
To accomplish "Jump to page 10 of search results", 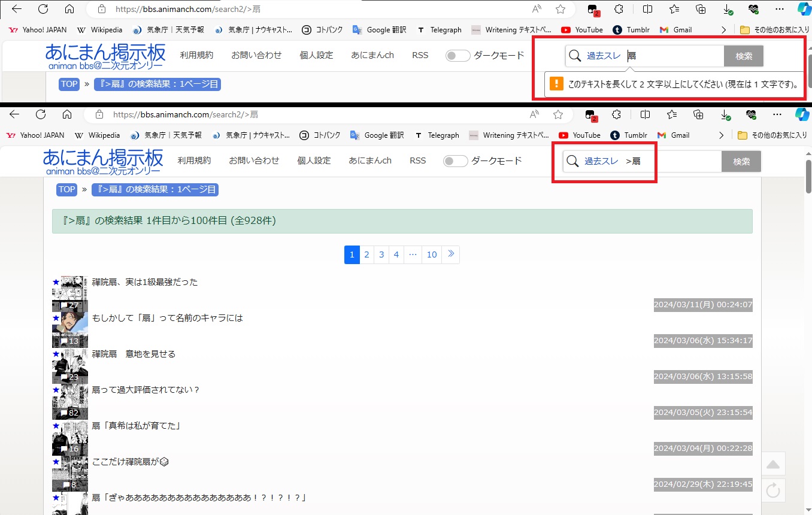I will pyautogui.click(x=431, y=255).
